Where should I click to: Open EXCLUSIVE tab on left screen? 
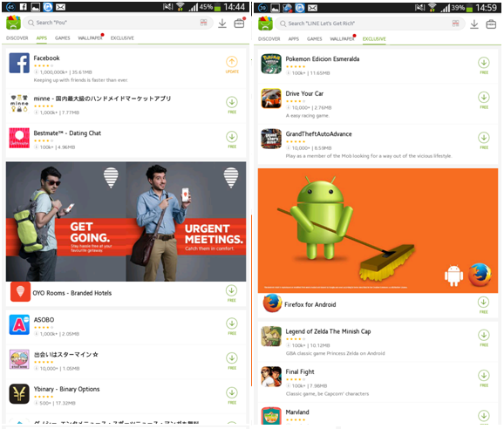tap(122, 37)
